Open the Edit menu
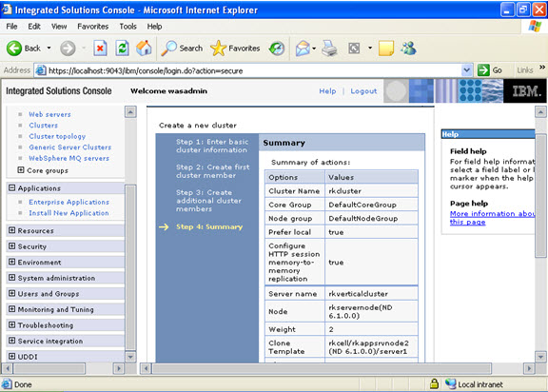The image size is (548, 392). 34,27
